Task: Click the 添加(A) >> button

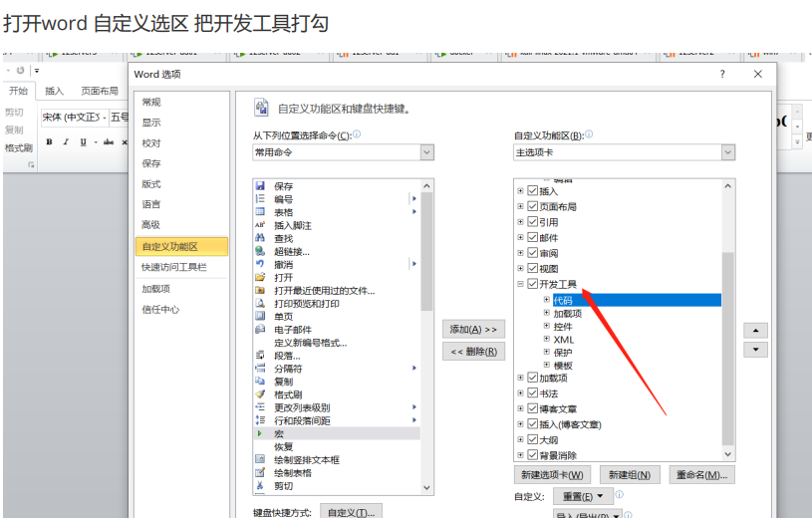Action: click(x=473, y=329)
